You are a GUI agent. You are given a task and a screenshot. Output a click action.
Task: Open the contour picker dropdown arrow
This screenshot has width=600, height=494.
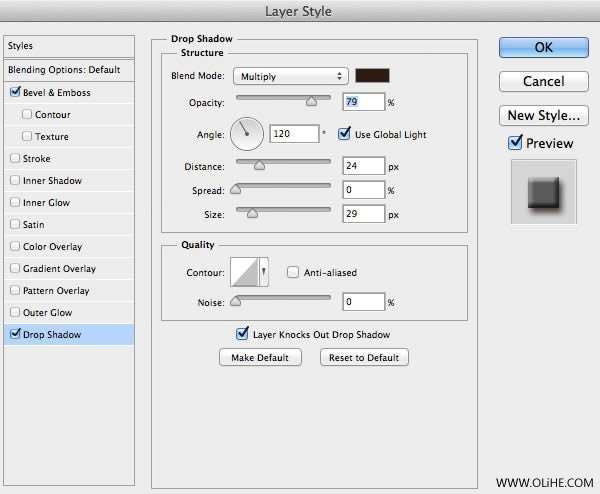264,272
